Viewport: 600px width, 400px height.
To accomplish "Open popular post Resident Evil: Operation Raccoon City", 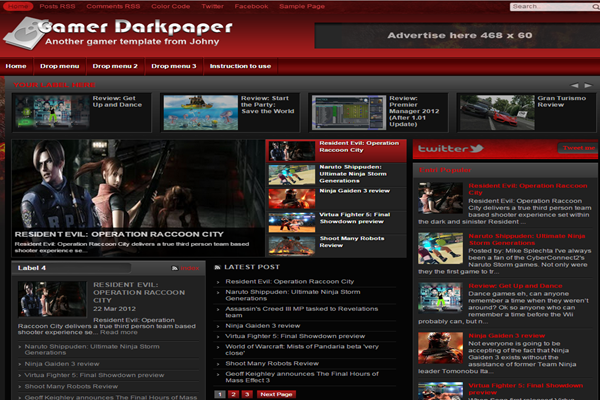I will pyautogui.click(x=528, y=189).
